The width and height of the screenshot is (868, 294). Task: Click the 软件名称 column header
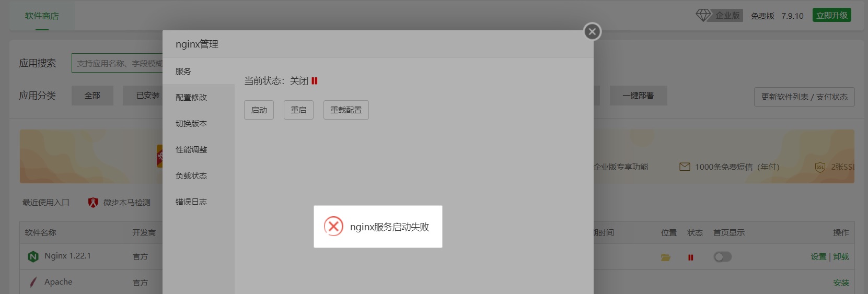pos(40,233)
